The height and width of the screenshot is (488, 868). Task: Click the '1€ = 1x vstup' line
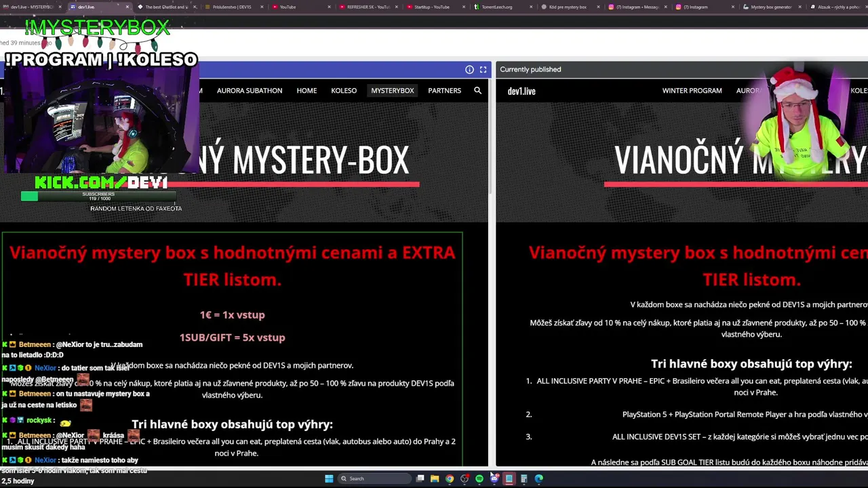click(232, 314)
